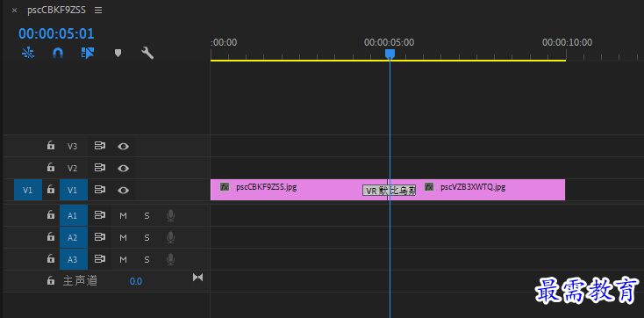Image resolution: width=644 pixels, height=318 pixels.
Task: Solo track A2
Action: coord(147,237)
